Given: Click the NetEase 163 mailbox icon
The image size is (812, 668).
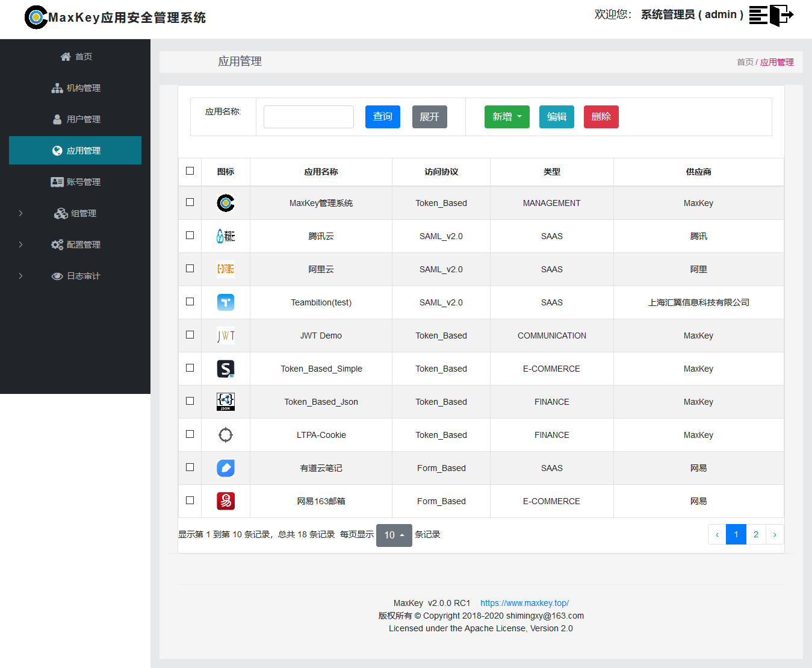Looking at the screenshot, I should [x=226, y=501].
